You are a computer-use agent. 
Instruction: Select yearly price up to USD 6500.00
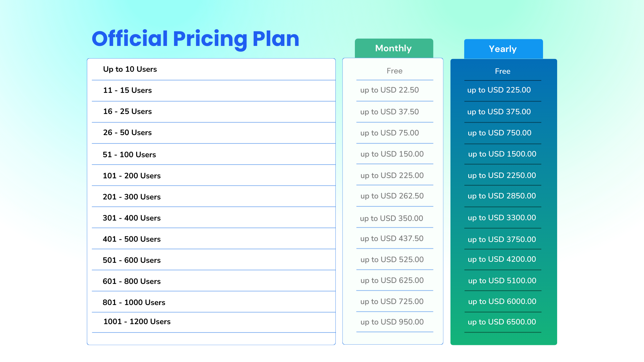point(502,322)
